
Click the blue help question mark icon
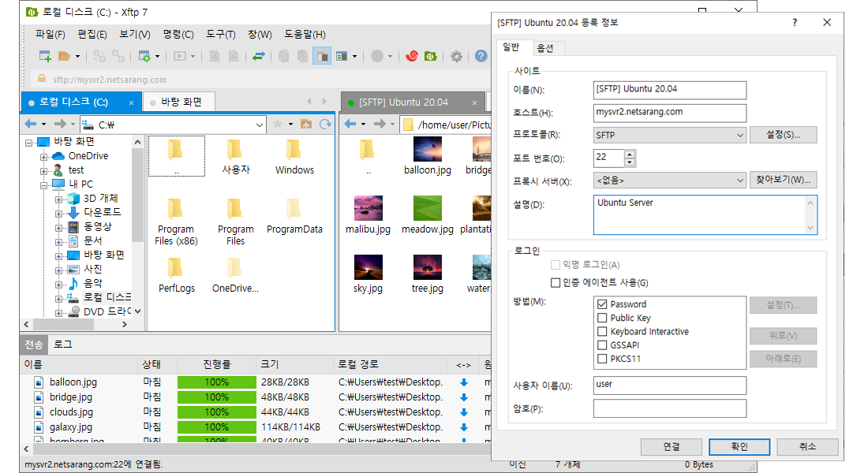[x=481, y=56]
